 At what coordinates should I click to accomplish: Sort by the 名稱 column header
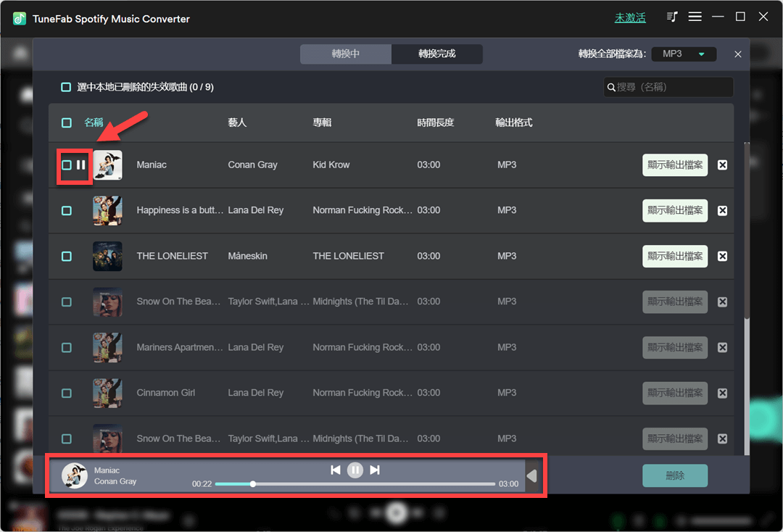(94, 122)
